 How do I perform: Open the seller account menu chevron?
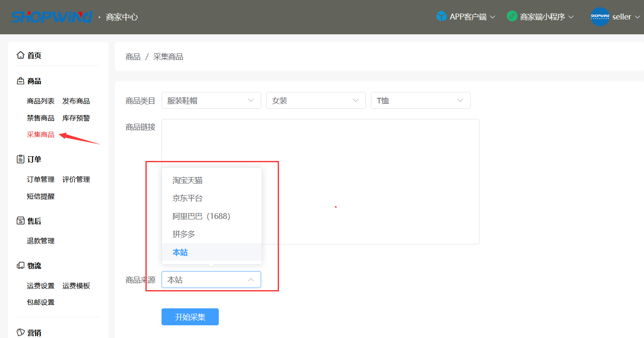[x=637, y=17]
